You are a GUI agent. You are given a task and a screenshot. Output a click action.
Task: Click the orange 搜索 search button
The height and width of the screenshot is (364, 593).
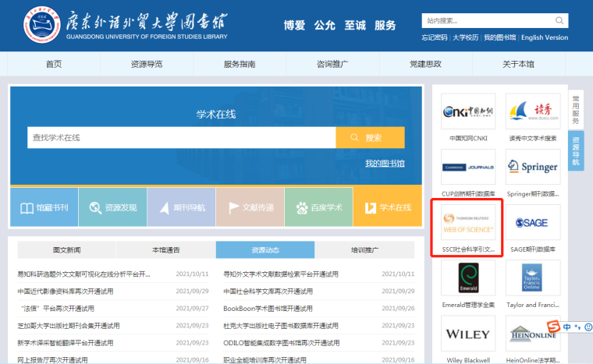[x=370, y=138]
